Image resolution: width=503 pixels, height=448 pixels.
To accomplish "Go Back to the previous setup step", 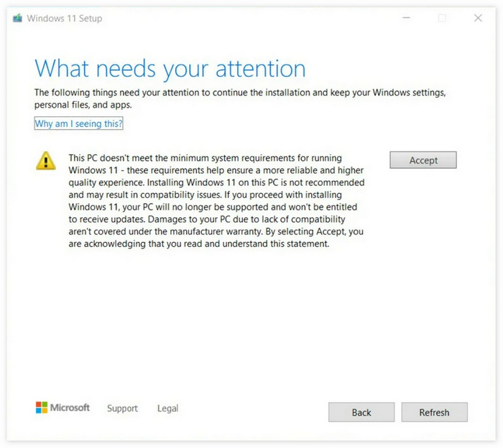I will click(361, 412).
